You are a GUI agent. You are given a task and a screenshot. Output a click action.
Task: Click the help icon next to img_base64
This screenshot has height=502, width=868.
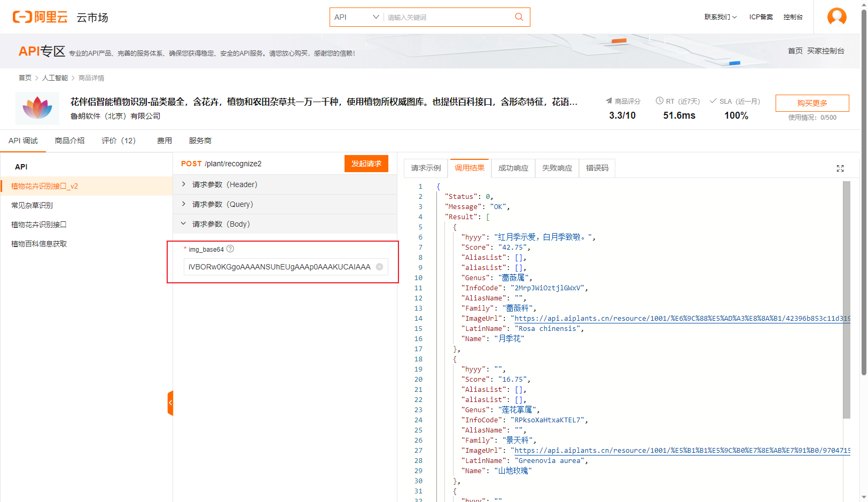pyautogui.click(x=230, y=249)
